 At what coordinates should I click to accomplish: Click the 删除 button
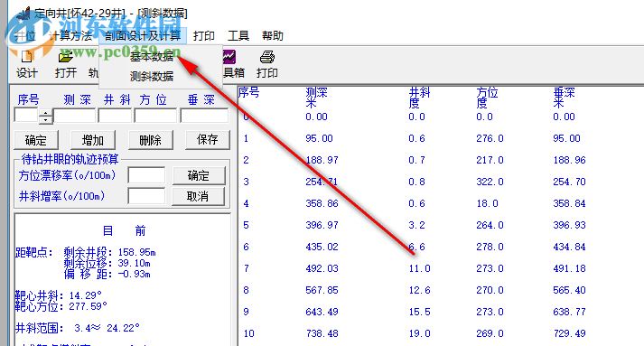click(x=150, y=140)
